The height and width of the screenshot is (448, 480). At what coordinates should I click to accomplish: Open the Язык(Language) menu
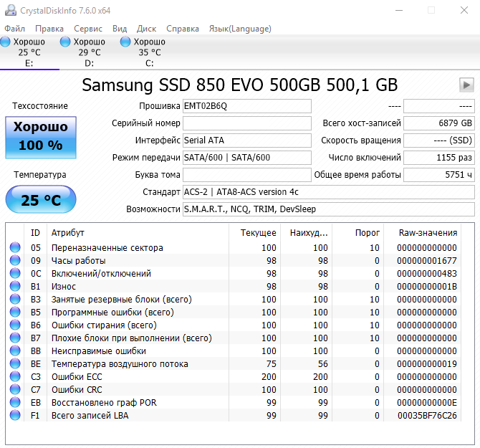[240, 29]
